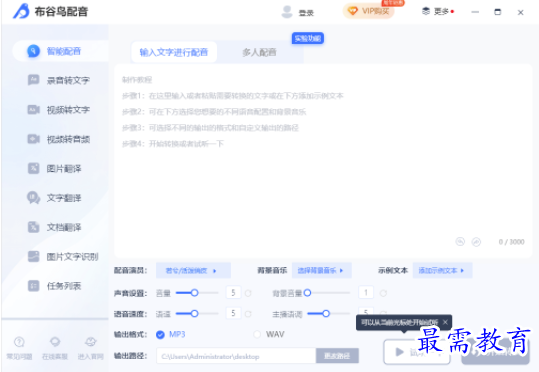Open the 配音演员 voice actor selector
Image resolution: width=539 pixels, height=372 pixels.
coord(193,271)
